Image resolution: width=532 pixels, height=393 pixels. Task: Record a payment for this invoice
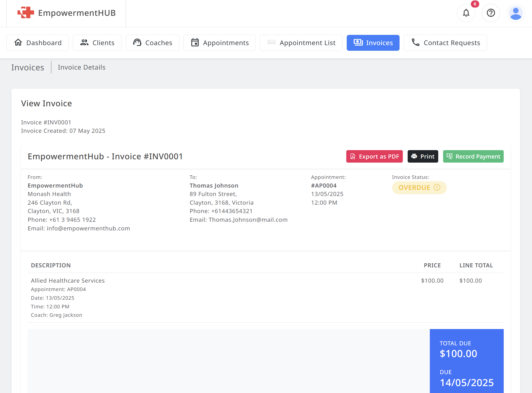tap(473, 156)
